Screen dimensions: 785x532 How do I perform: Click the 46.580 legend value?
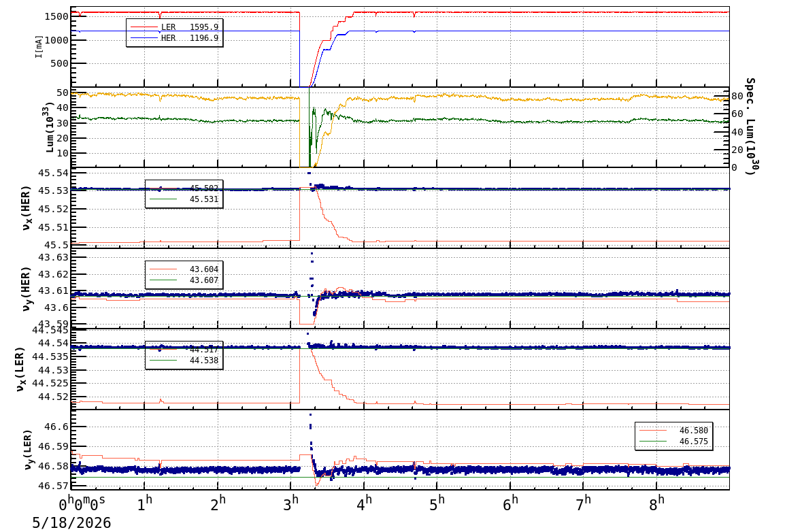[x=693, y=431]
